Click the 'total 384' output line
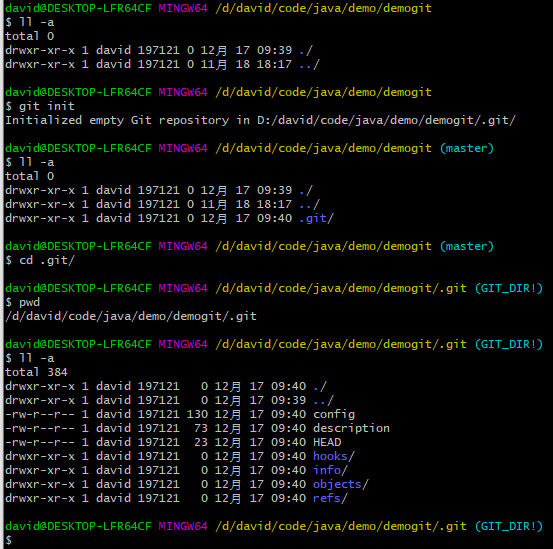553x549 pixels. 36,372
